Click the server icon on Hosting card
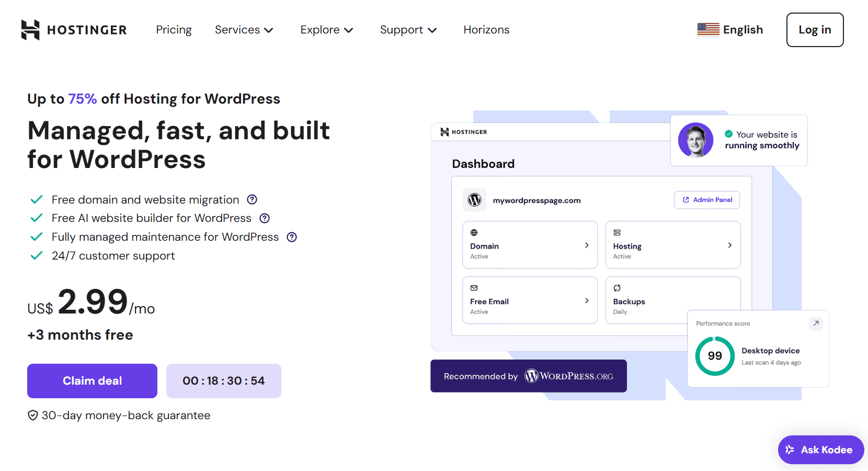This screenshot has width=868, height=471. tap(617, 232)
